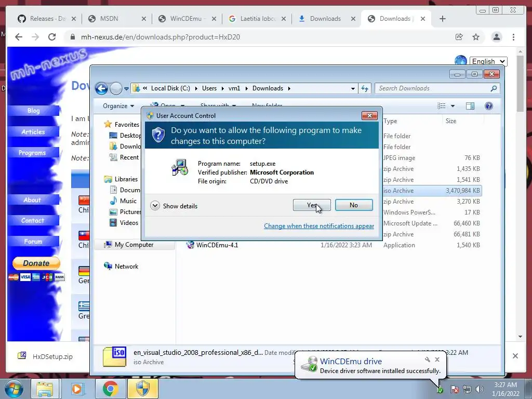532x399 pixels.
Task: Open Videos library in navigation pane
Action: click(124, 222)
